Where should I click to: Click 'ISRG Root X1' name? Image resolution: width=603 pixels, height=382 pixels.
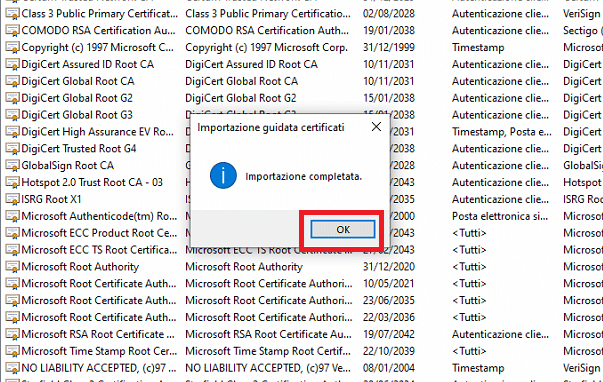[x=52, y=199]
